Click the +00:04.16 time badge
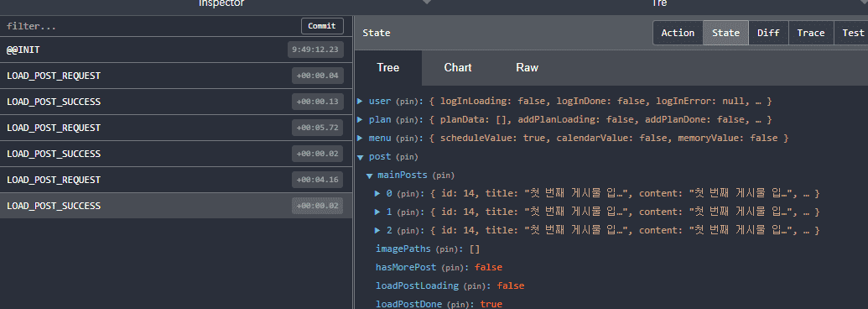The width and height of the screenshot is (868, 309). (x=318, y=180)
